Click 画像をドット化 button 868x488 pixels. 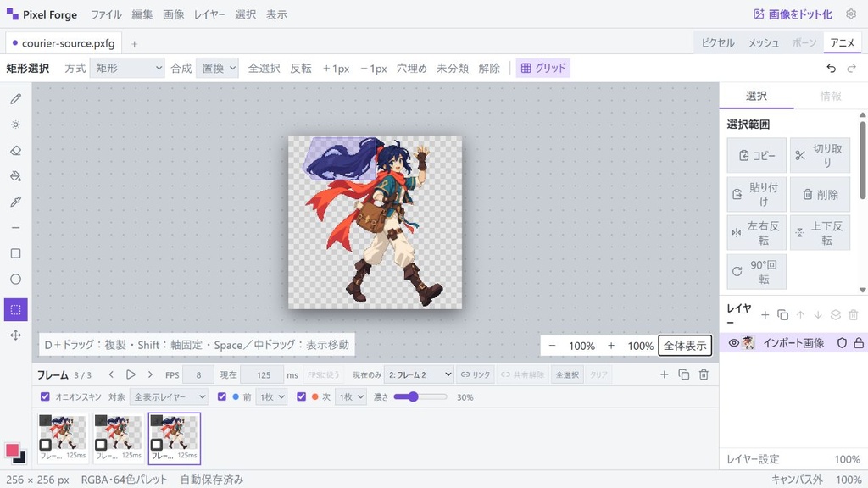[793, 14]
